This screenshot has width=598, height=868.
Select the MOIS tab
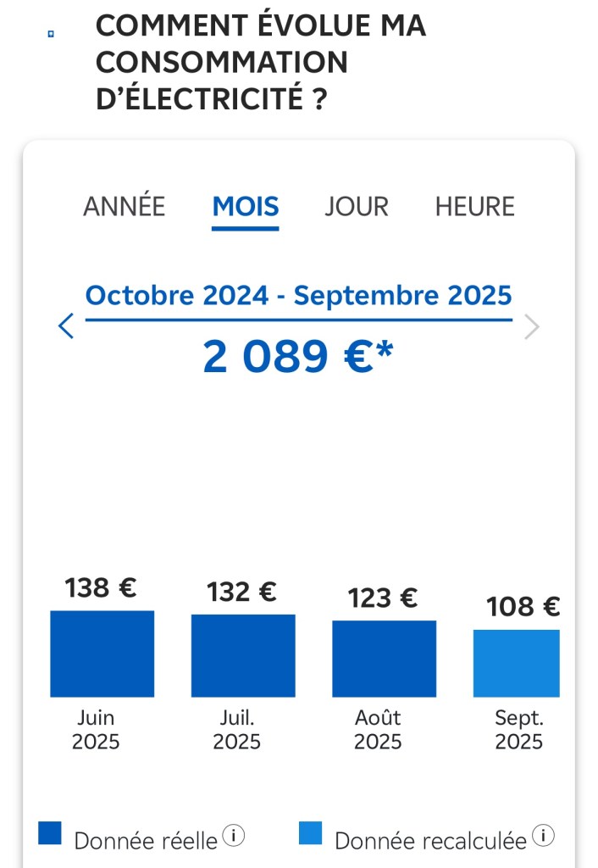245,206
